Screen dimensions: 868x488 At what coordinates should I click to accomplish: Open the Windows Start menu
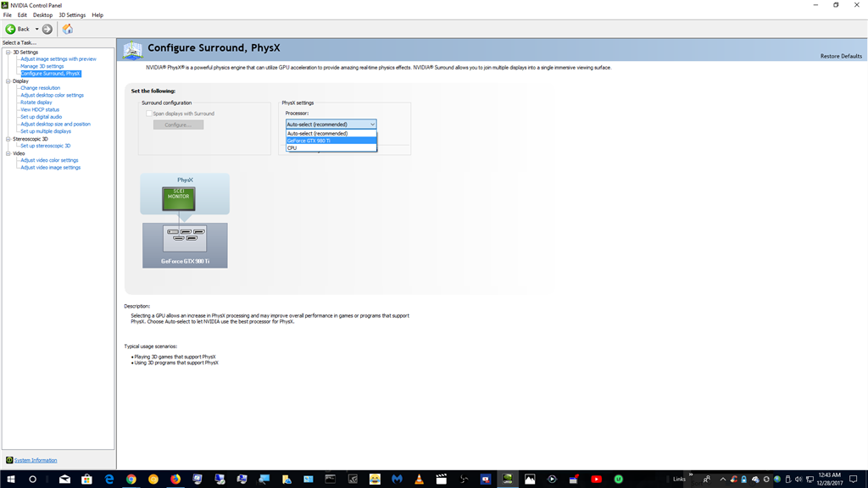click(x=10, y=480)
